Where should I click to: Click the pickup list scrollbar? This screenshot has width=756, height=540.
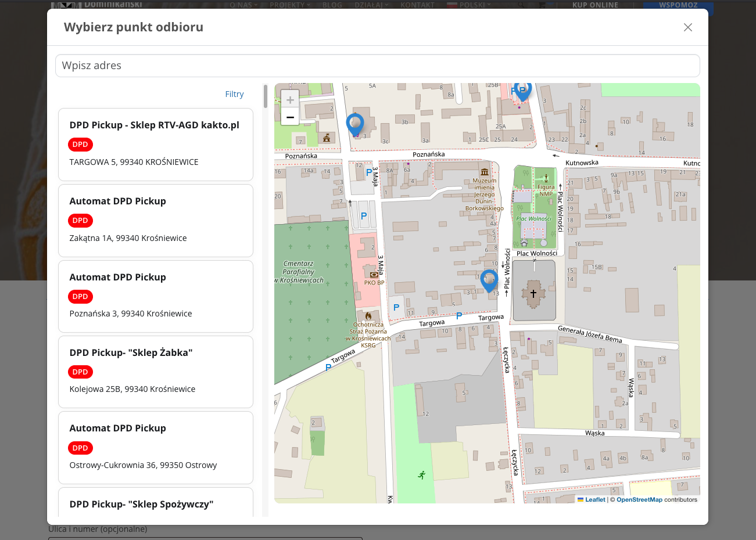click(x=266, y=96)
